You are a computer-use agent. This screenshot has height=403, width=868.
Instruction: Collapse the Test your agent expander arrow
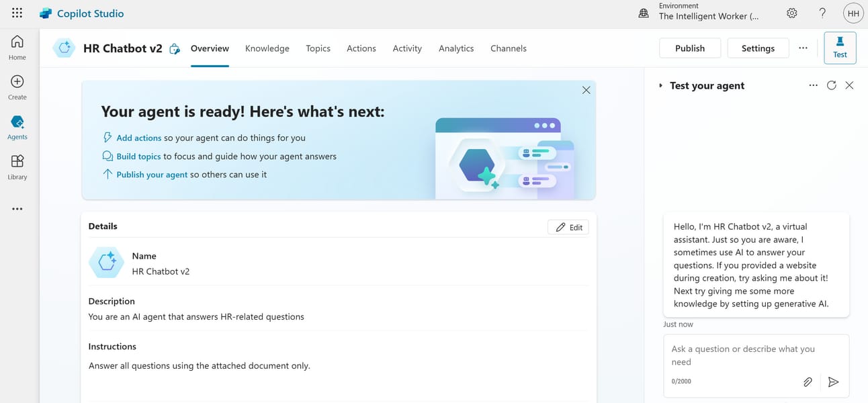661,85
